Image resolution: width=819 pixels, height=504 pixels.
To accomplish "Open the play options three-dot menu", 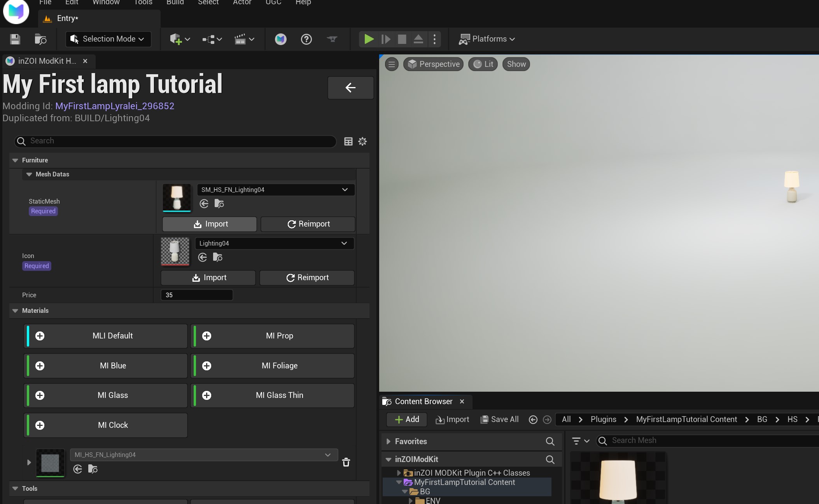I will (x=434, y=39).
